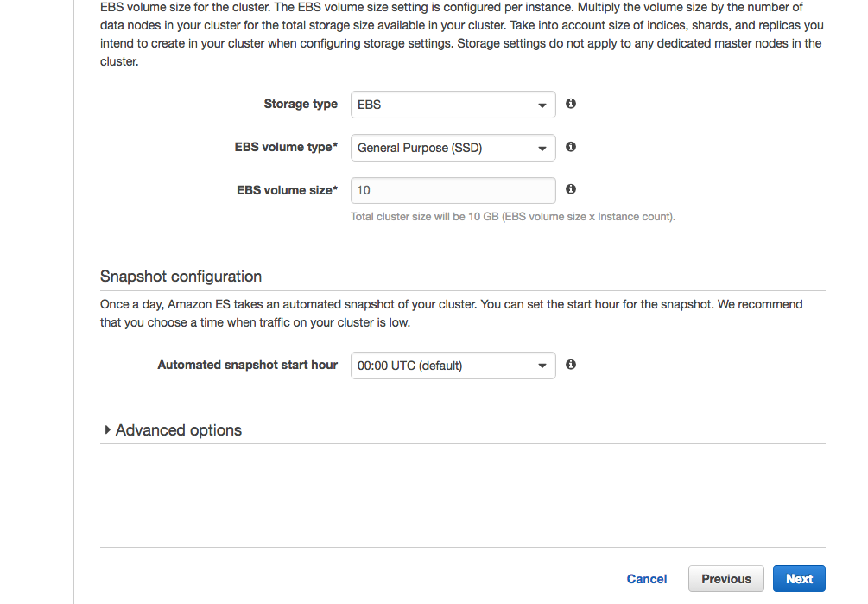Focus the EBS volume size input field
The width and height of the screenshot is (868, 604).
453,190
